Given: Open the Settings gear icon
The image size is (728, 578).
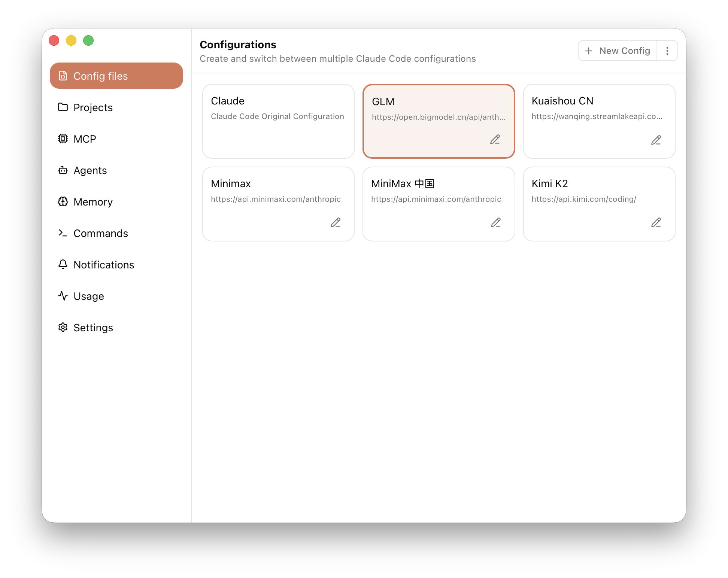Looking at the screenshot, I should point(63,328).
